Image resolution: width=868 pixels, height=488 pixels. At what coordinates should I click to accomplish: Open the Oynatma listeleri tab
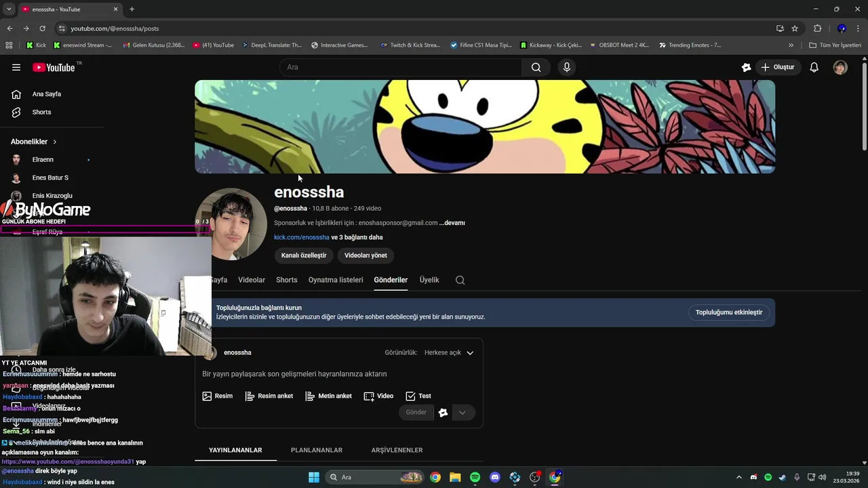(x=336, y=280)
